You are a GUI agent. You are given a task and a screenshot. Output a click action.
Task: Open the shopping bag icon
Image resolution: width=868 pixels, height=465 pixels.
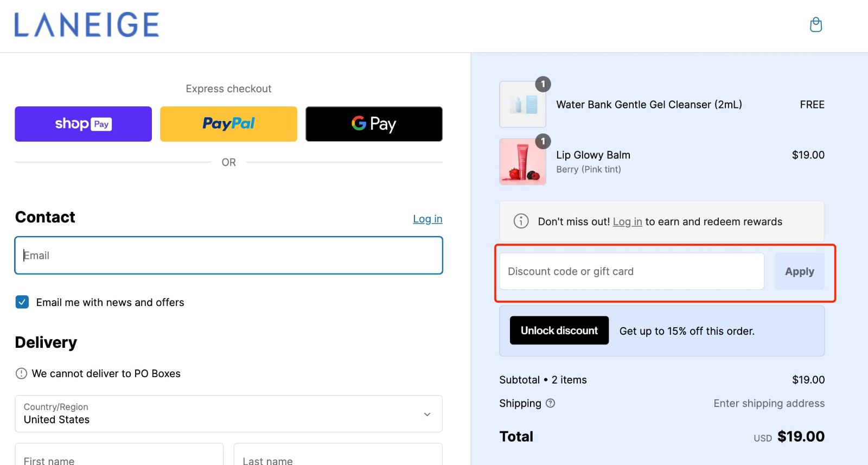click(816, 24)
